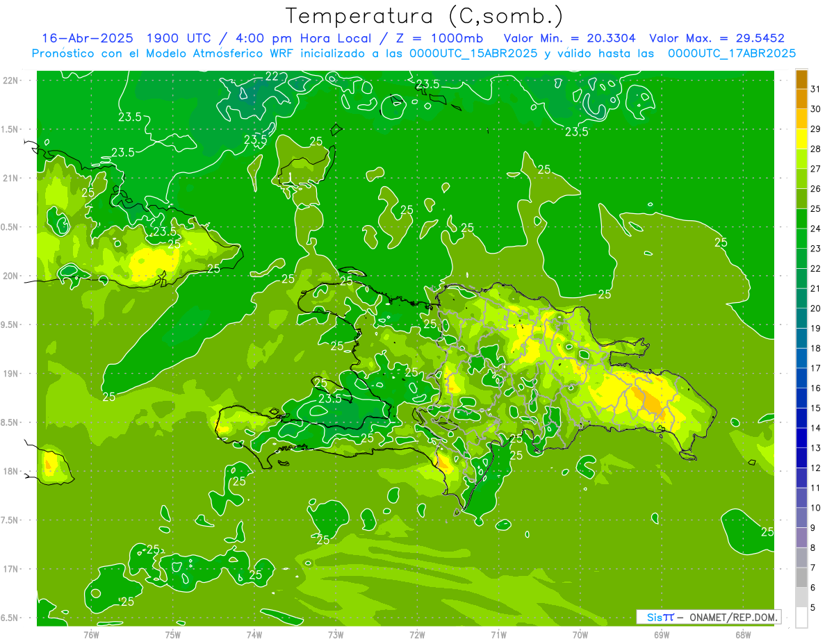Screen dimensions: 834x644
Task: Pick the green legend swatch between 24 and 25
Action: (x=801, y=219)
